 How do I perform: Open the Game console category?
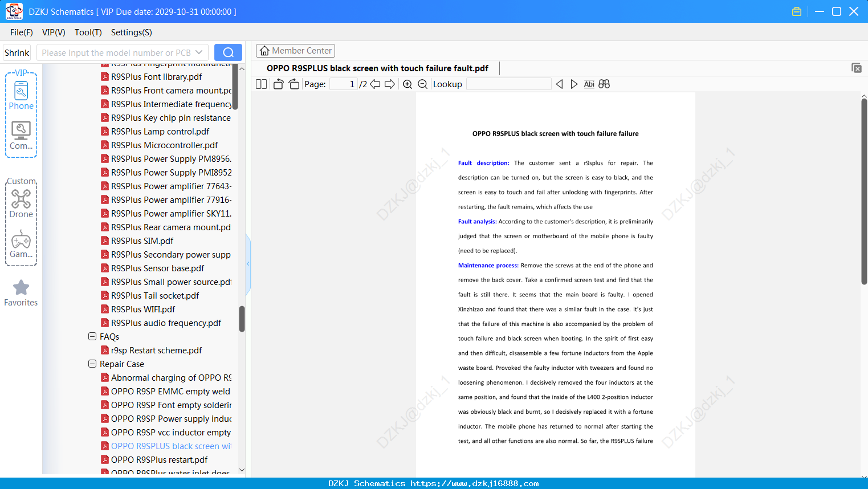pos(21,244)
